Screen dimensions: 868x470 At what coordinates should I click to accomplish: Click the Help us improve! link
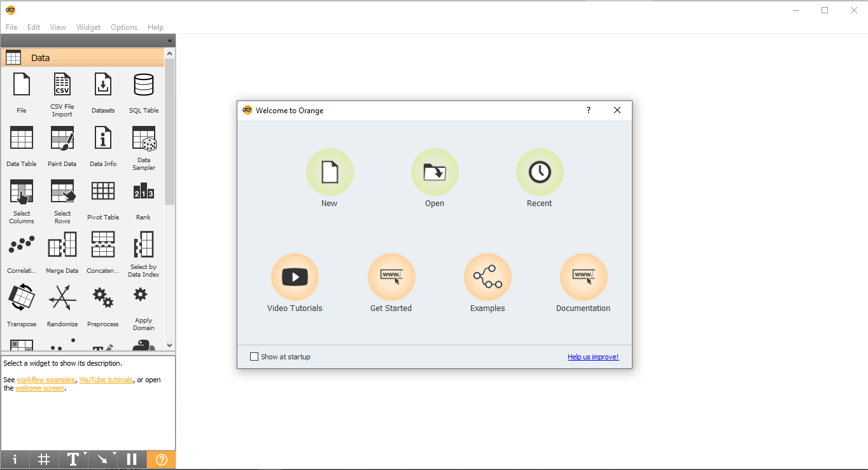pos(593,357)
